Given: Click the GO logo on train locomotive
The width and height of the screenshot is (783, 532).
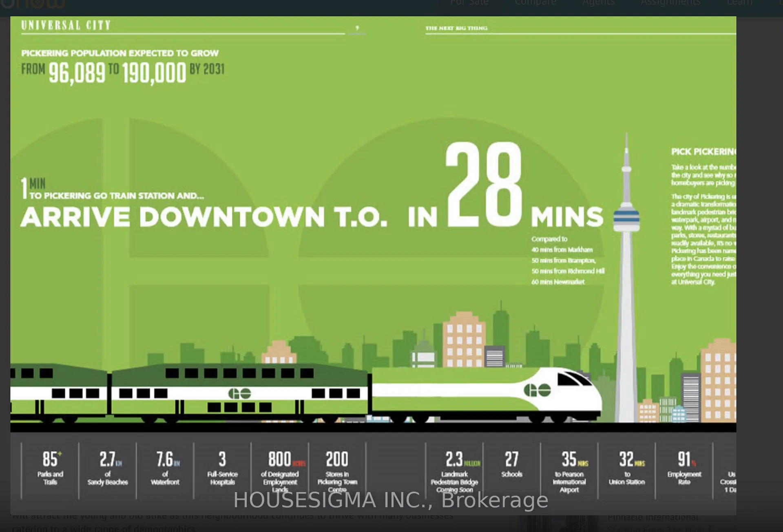Looking at the screenshot, I should pyautogui.click(x=537, y=391).
